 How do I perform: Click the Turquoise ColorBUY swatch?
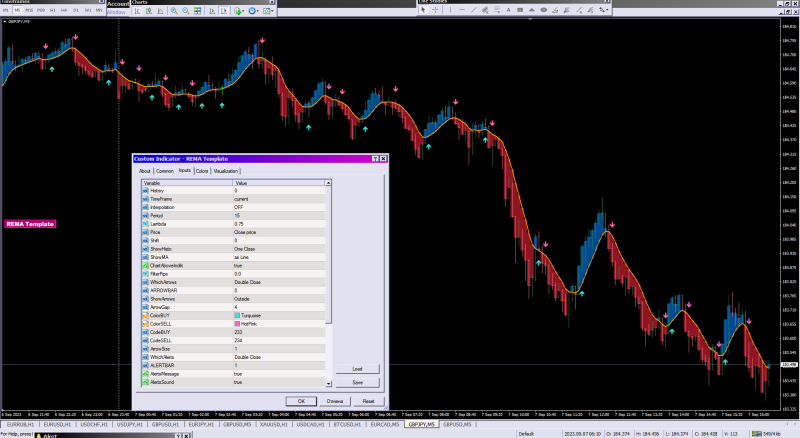[x=237, y=315]
